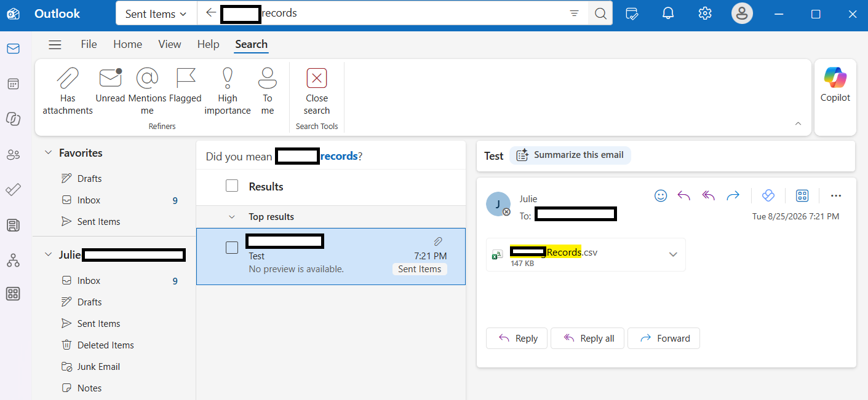The width and height of the screenshot is (868, 400).
Task: Click the Forward button below attachment
Action: point(664,338)
